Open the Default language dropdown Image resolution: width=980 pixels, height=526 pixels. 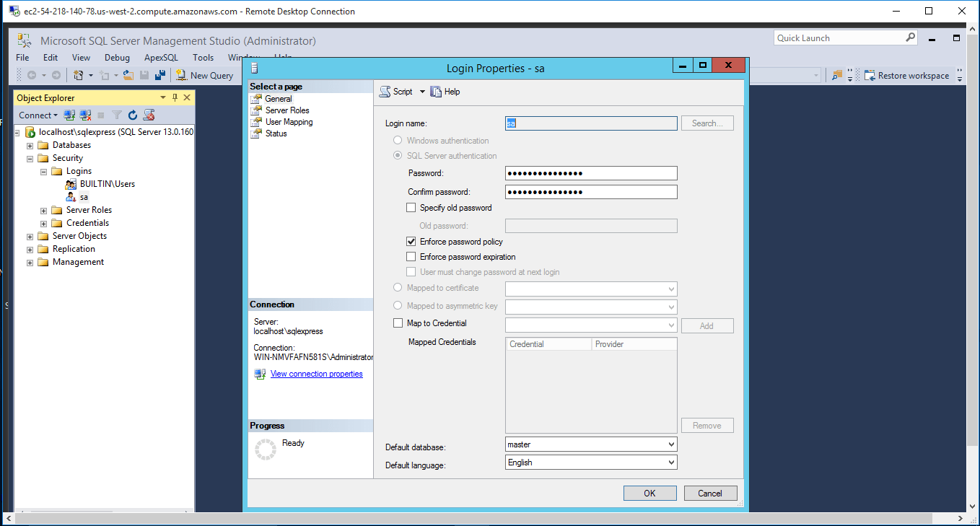[671, 463]
